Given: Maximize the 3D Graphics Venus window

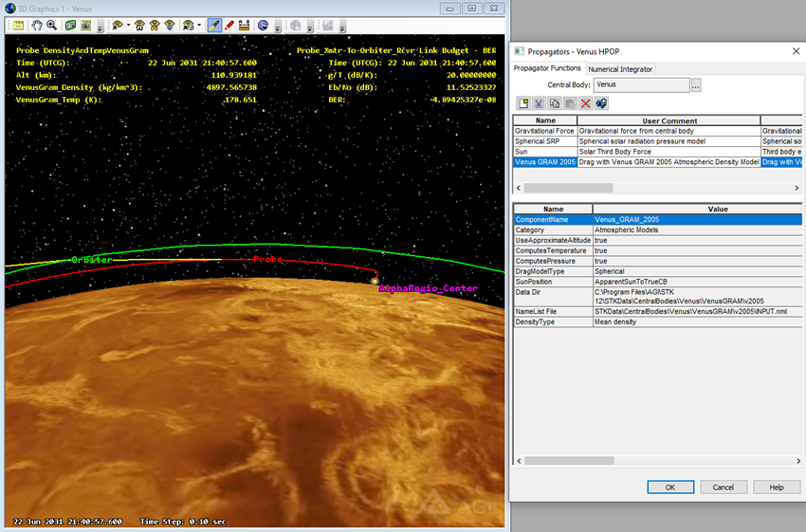Looking at the screenshot, I should pos(472,9).
